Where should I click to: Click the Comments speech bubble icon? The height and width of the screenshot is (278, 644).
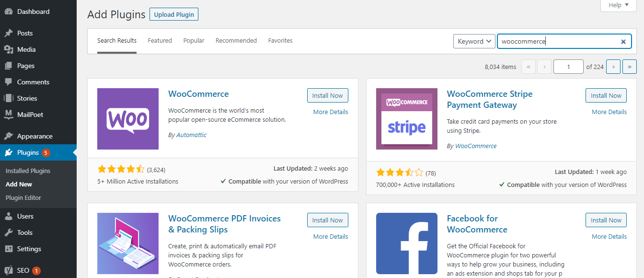(x=9, y=82)
